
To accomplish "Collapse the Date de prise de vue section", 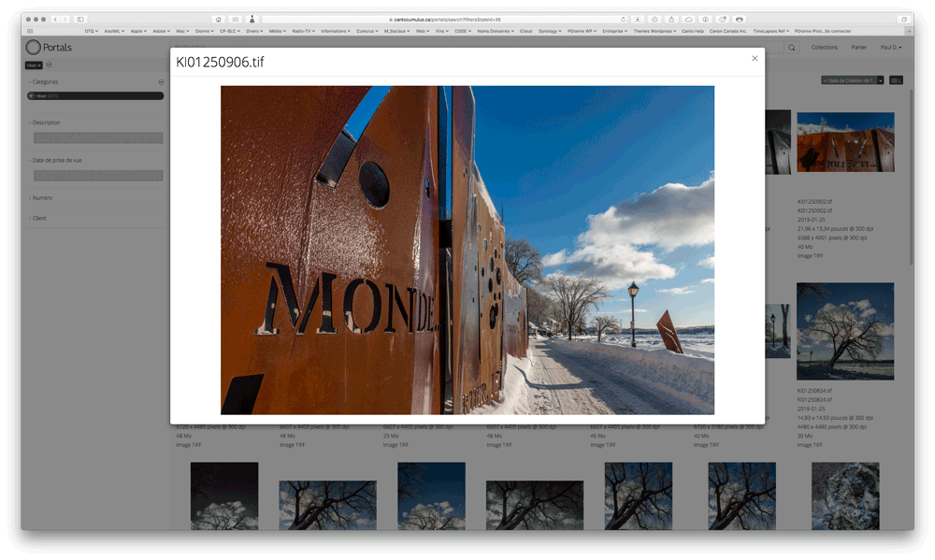I will (55, 160).
